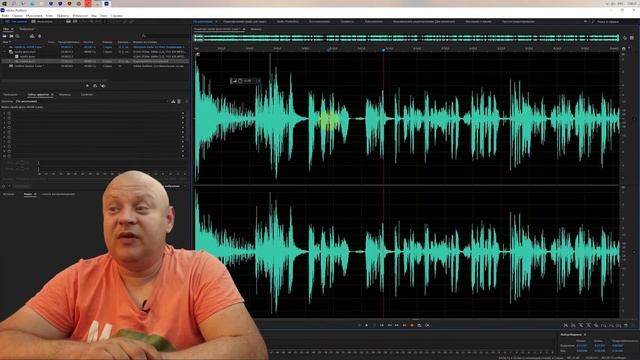Open the Мультитрек menu
640x360 pixels.
[x=34, y=16]
